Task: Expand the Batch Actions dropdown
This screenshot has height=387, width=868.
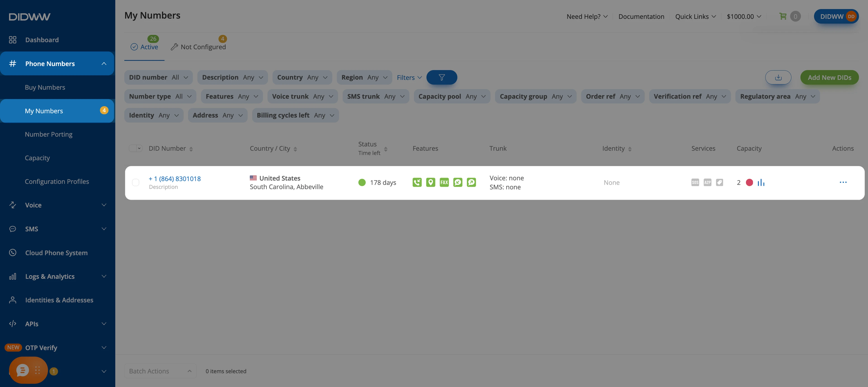Action: (160, 371)
